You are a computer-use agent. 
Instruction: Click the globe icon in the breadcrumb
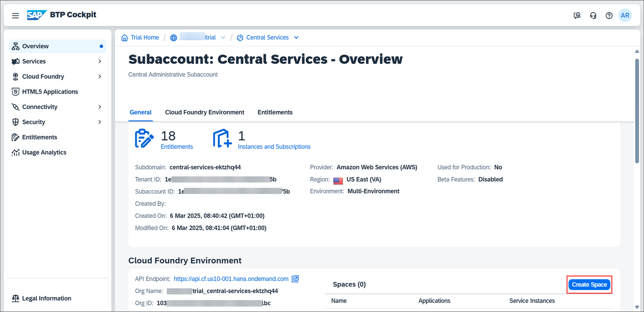[x=174, y=38]
